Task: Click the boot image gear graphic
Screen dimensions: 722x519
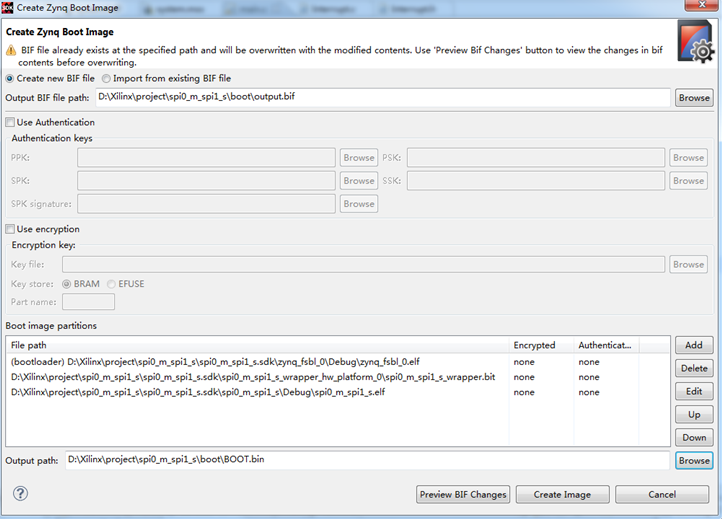Action: pyautogui.click(x=696, y=42)
